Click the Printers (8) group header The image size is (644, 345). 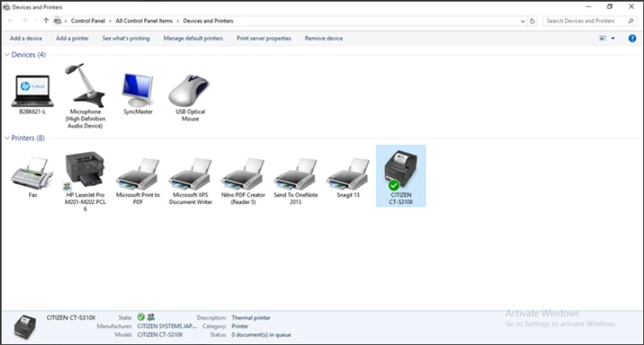[28, 138]
